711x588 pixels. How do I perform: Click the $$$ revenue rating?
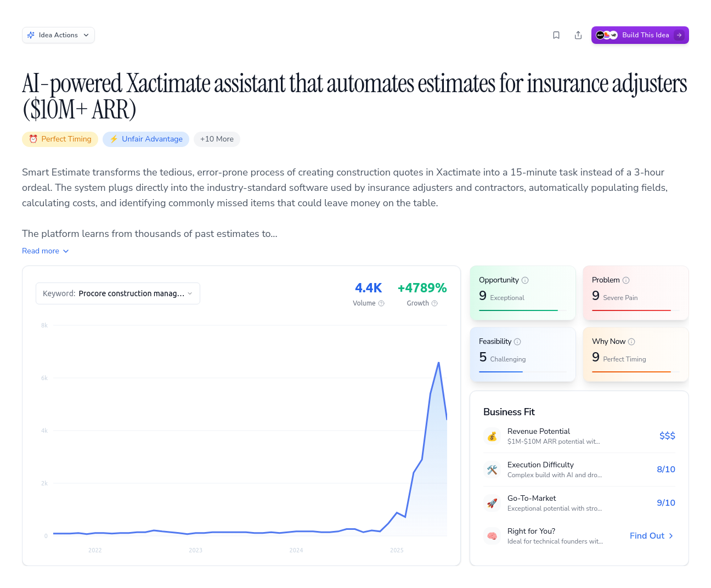[x=667, y=436]
